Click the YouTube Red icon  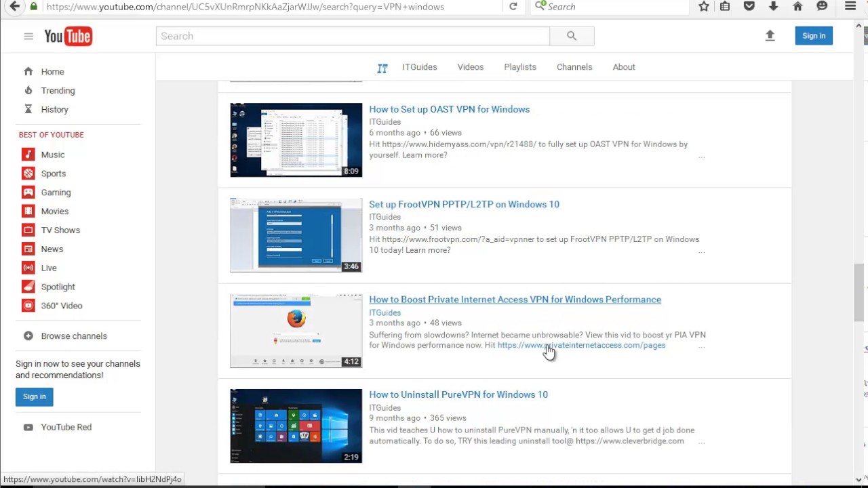click(28, 428)
